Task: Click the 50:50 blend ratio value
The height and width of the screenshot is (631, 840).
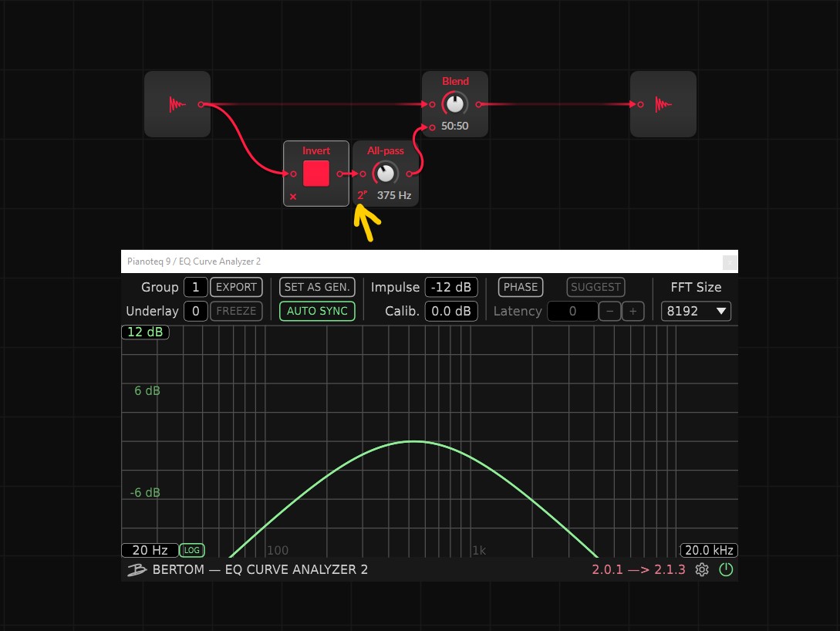Action: [x=455, y=126]
